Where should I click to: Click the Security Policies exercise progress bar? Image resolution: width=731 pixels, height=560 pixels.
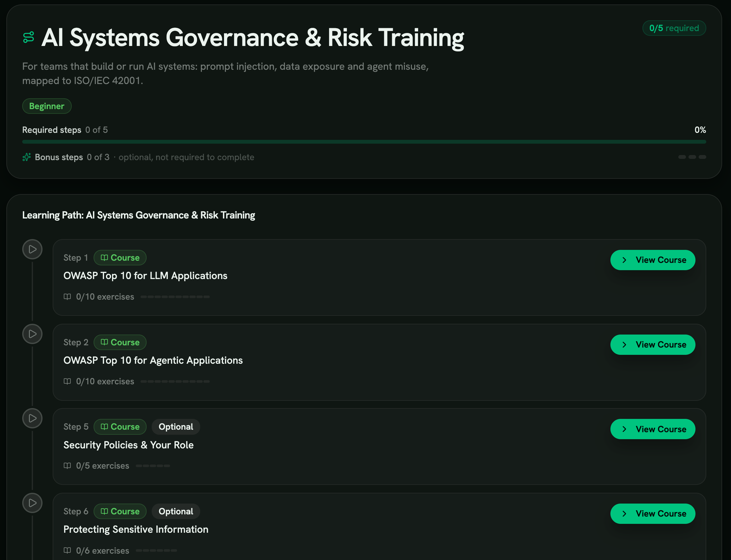[153, 466]
